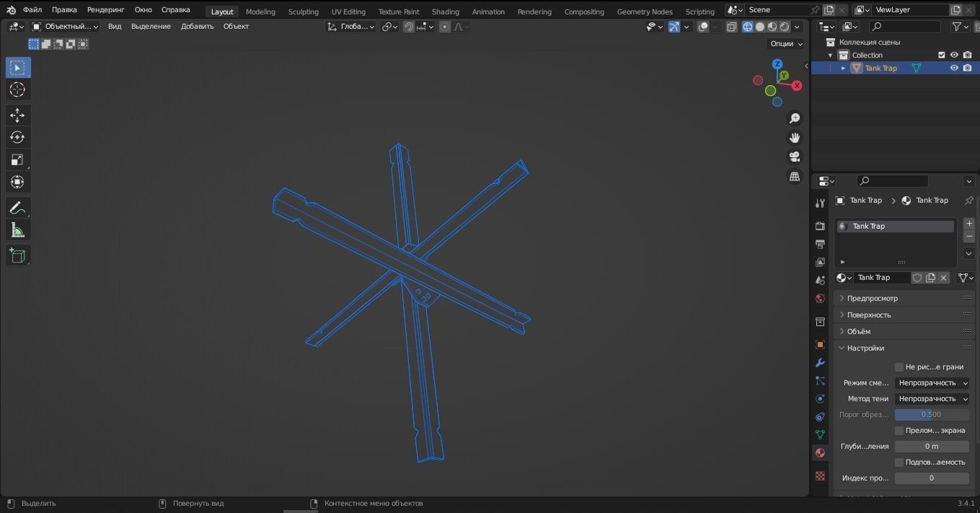Adjust the alpha clip threshold 0.500 slider
The image size is (980, 513).
[x=931, y=415]
